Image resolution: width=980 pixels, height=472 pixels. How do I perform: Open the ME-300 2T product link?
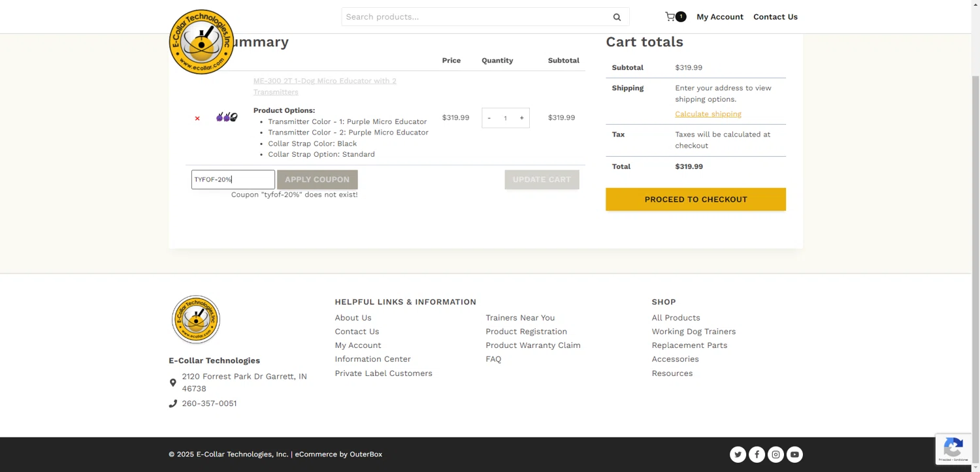[325, 86]
